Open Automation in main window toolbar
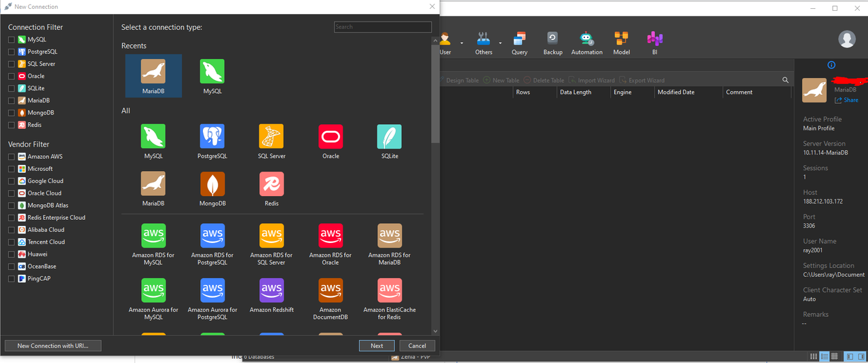Screen dimensions: 868x363 coord(586,43)
